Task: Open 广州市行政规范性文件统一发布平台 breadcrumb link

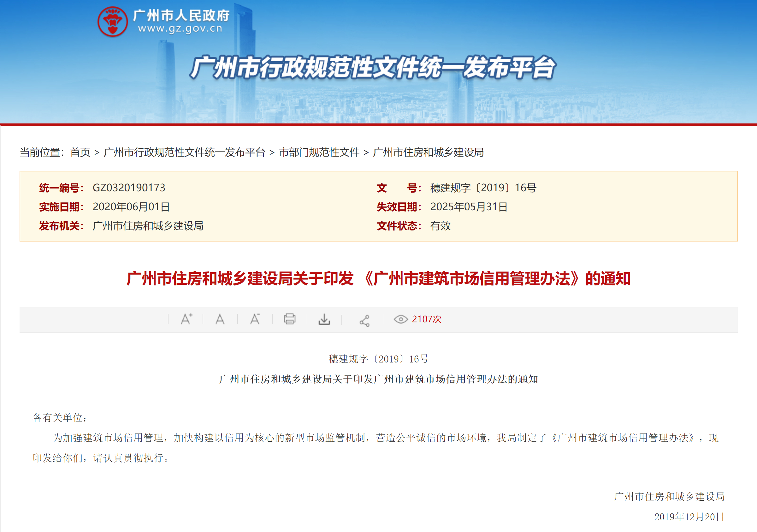Action: pyautogui.click(x=184, y=152)
